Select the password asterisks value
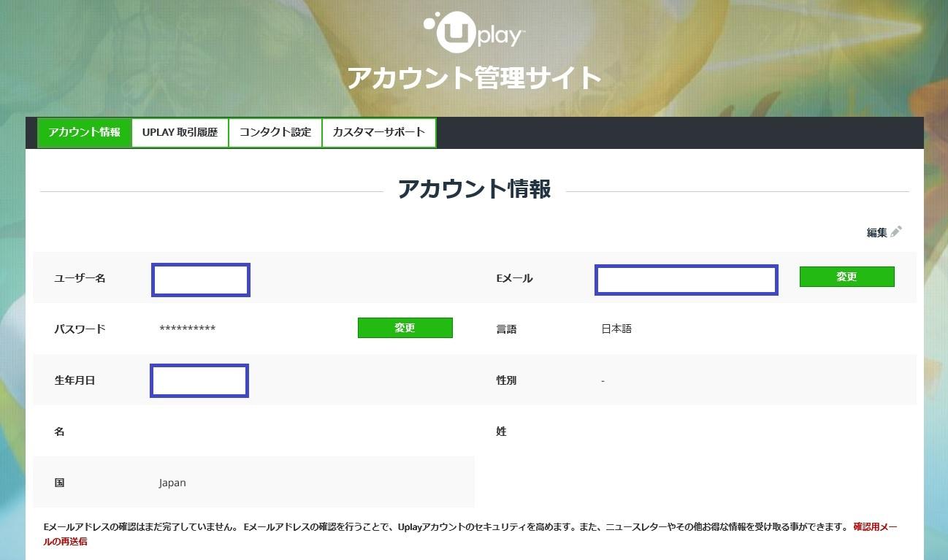The width and height of the screenshot is (948, 560). coord(187,329)
